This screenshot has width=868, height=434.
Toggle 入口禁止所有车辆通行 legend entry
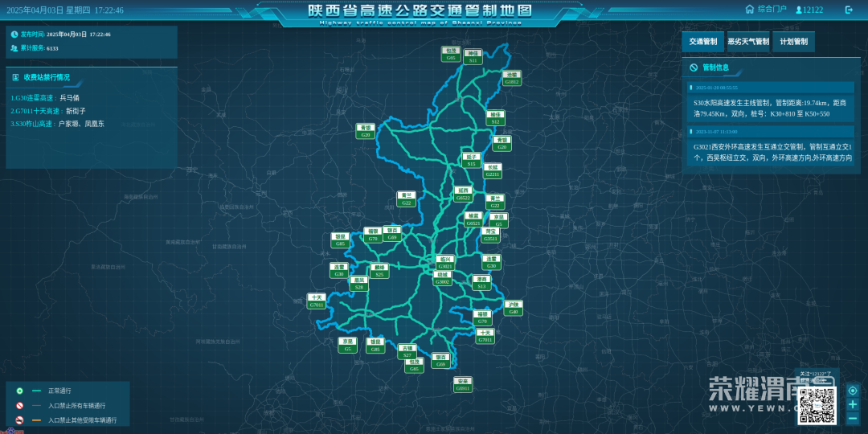[19, 405]
